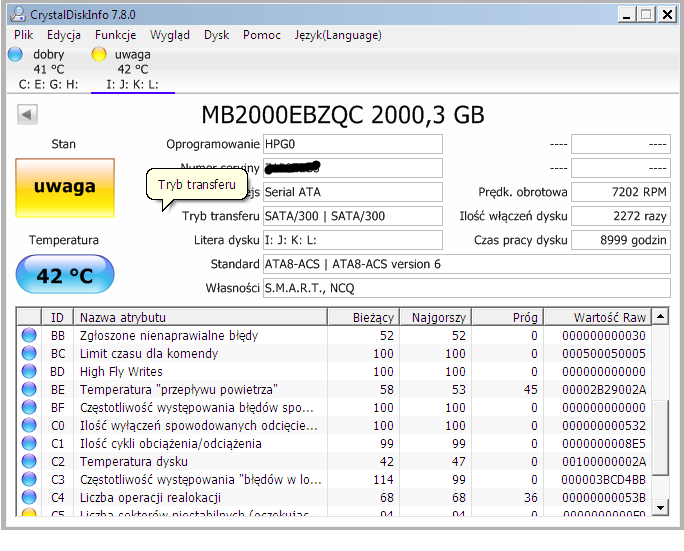Select the 'High Fly Writes' attribute row
The height and width of the screenshot is (551, 684).
(334, 371)
